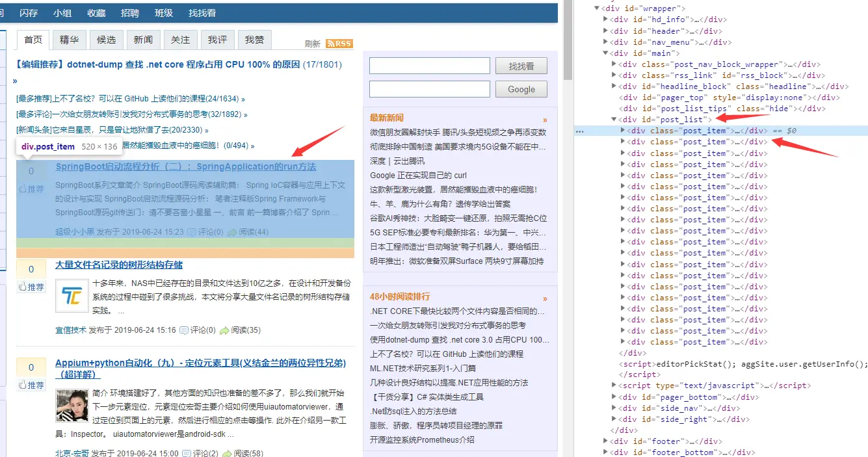This screenshot has height=457, width=868.
Task: Expand the script type text/javascript node
Action: pos(614,385)
